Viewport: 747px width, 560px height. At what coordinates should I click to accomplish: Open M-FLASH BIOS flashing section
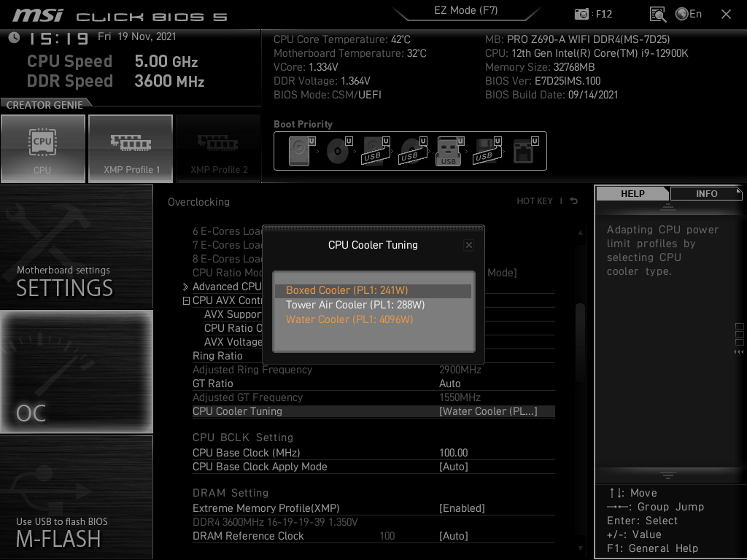click(76, 497)
